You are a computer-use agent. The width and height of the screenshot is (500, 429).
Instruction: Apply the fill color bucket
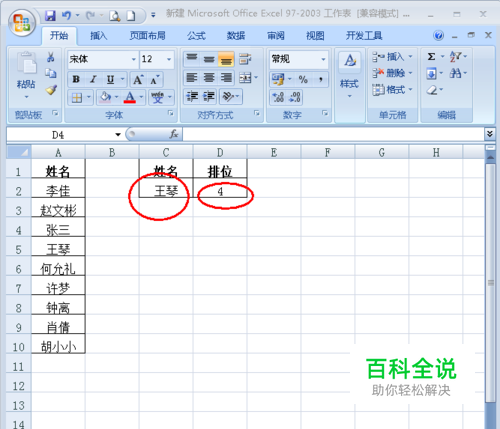coord(105,97)
